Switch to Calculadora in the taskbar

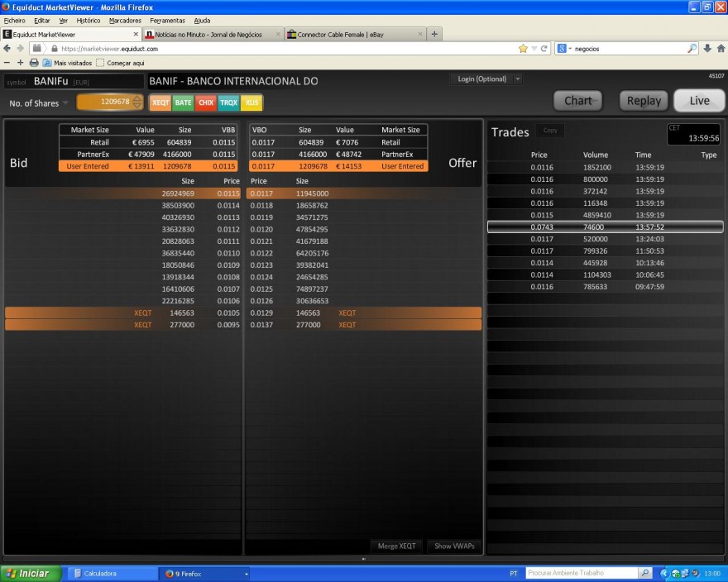(x=112, y=574)
